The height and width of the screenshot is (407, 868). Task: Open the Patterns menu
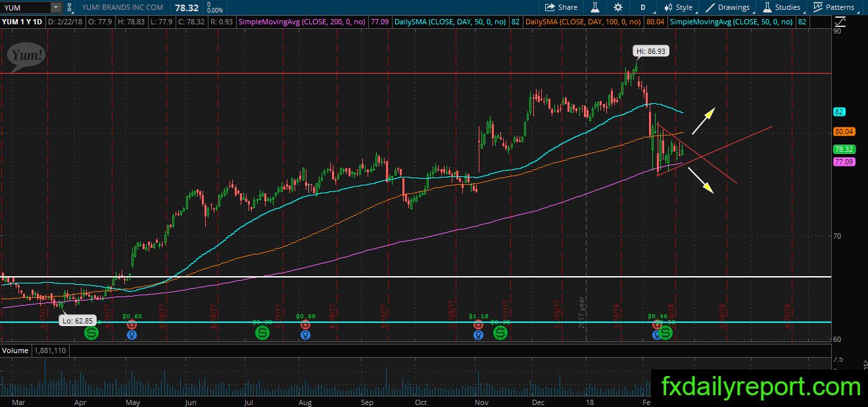(834, 7)
